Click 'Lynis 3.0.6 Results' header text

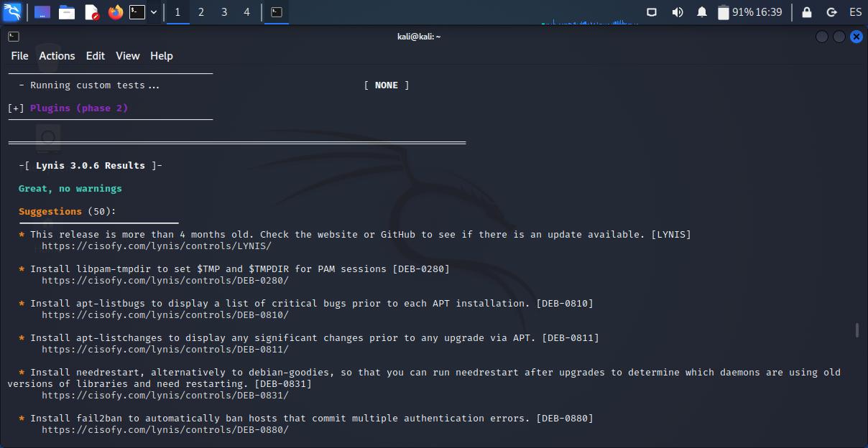(91, 166)
